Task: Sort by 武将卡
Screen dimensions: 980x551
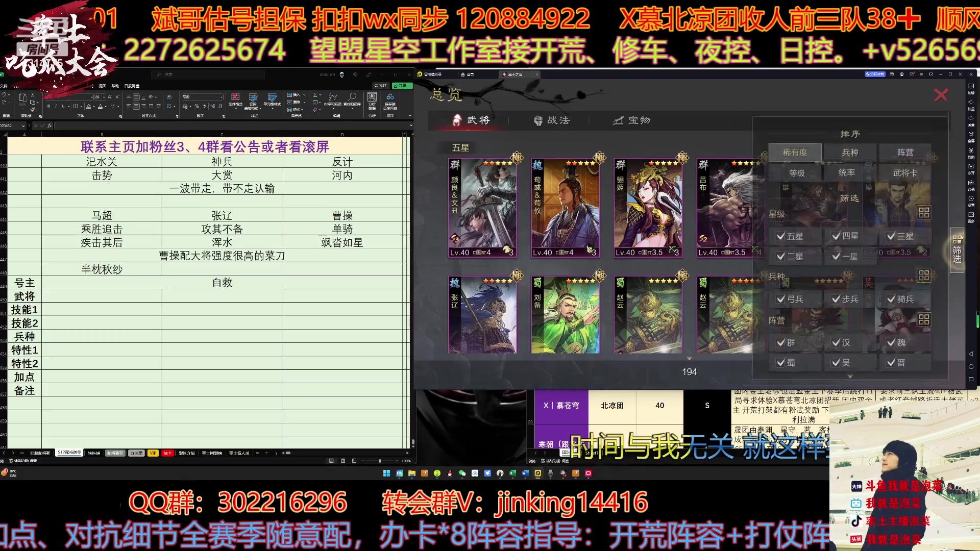Action: pyautogui.click(x=905, y=173)
